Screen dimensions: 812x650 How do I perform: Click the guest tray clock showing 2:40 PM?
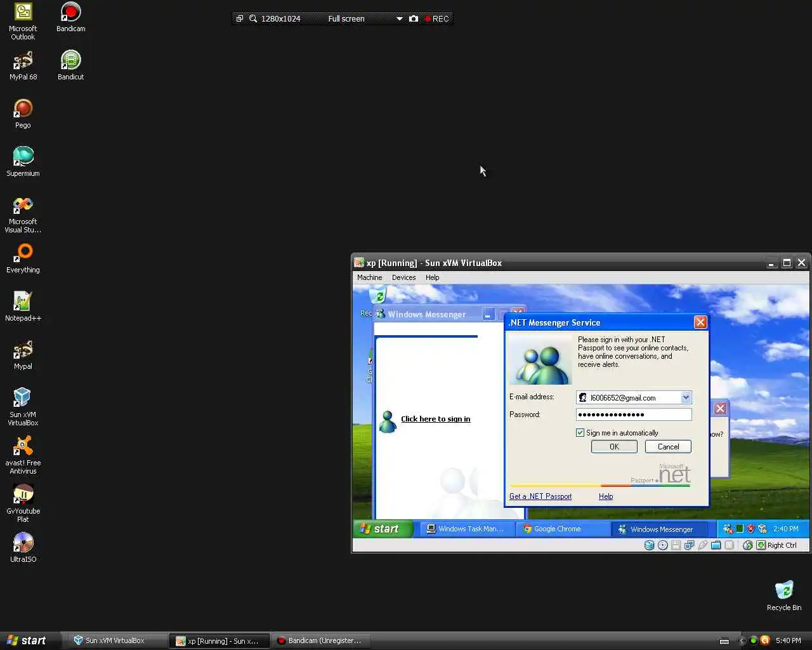[786, 529]
